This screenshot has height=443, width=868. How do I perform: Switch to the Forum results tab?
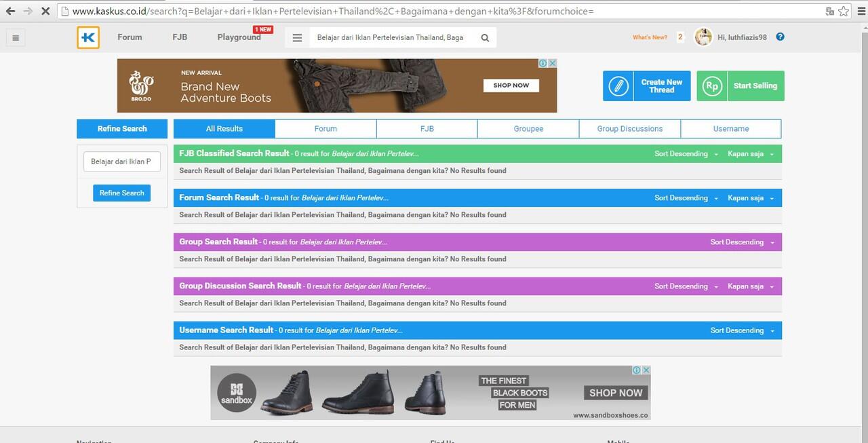click(325, 129)
